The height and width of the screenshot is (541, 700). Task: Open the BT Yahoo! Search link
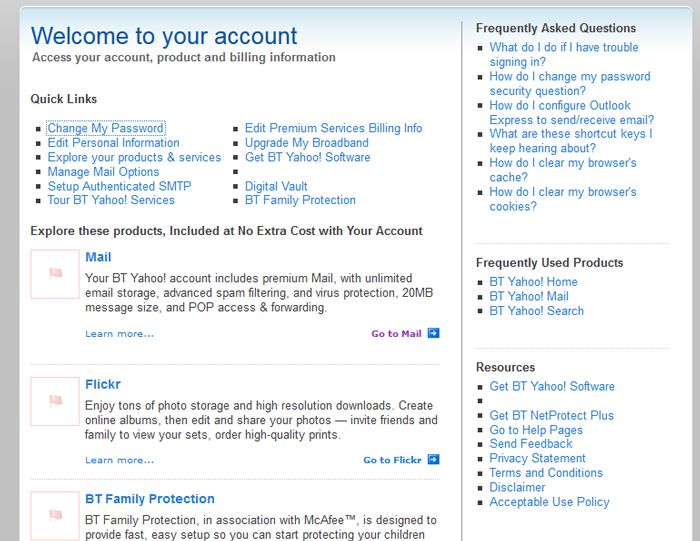(x=536, y=311)
